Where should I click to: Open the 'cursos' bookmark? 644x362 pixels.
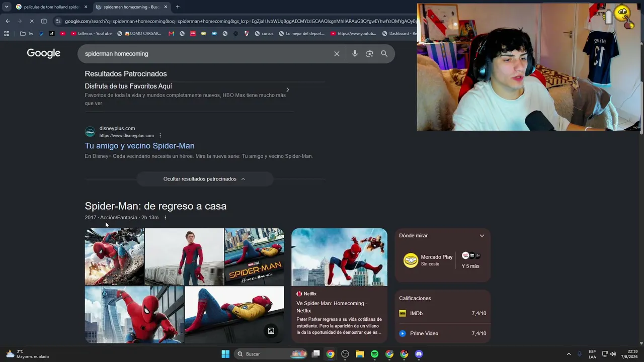click(x=264, y=34)
